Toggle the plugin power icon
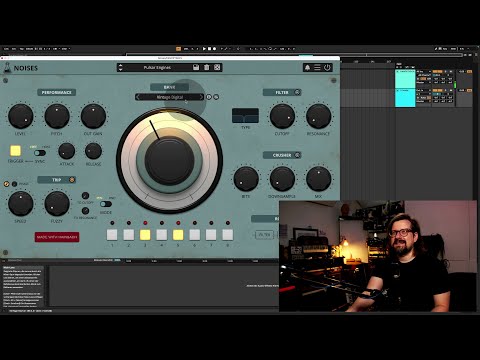 (x=327, y=68)
